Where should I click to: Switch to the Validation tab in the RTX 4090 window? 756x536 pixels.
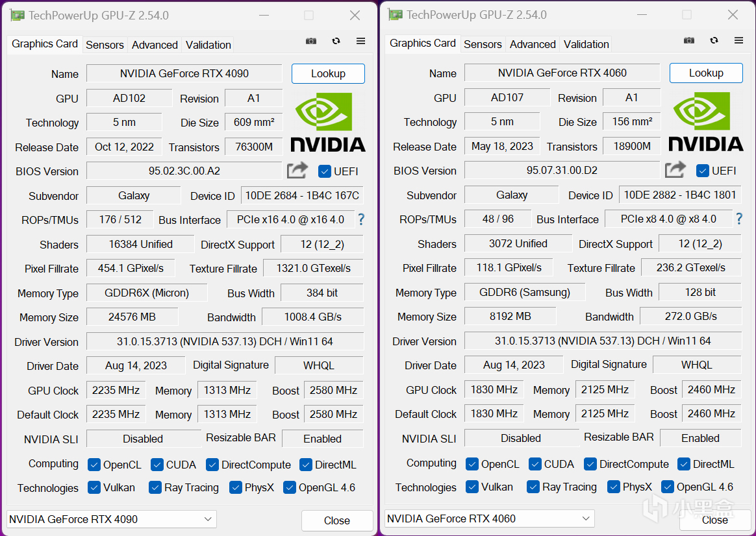coord(208,45)
